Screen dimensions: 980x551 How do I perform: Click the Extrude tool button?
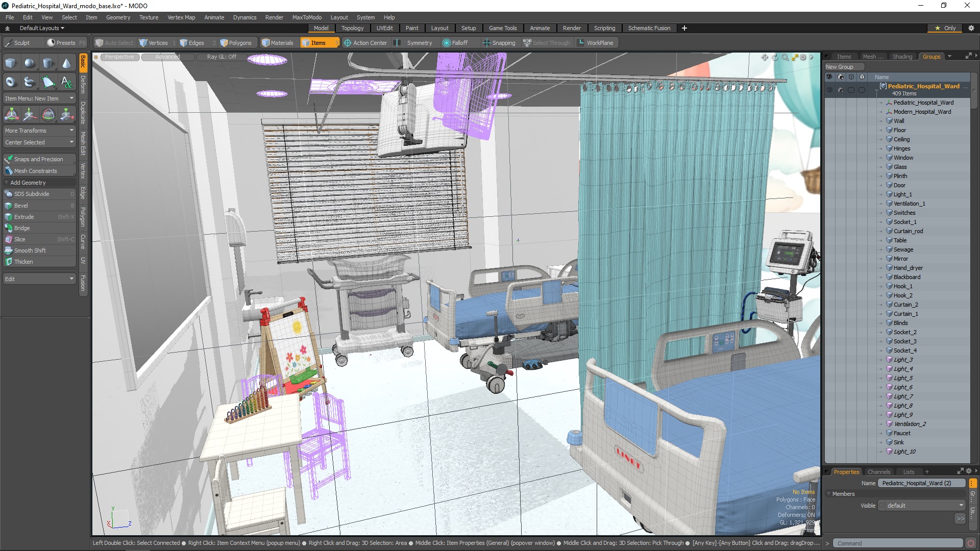click(x=39, y=217)
